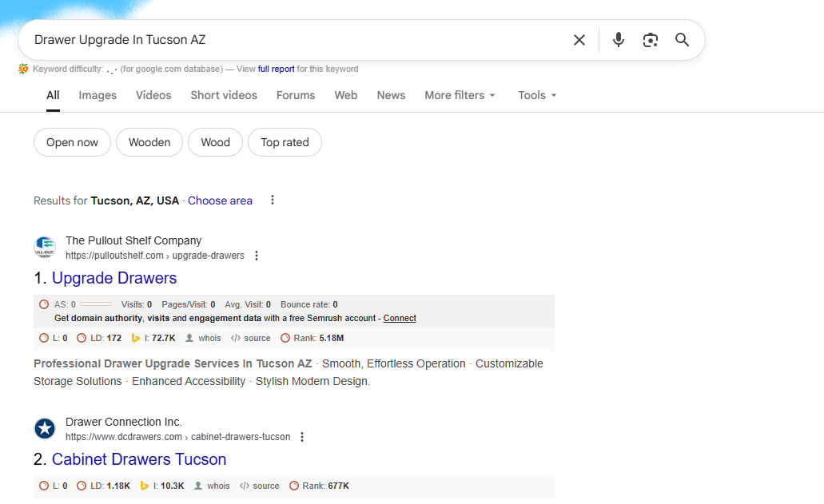Click the AS authority score bar
Screen dimensions: 824x504
96,304
